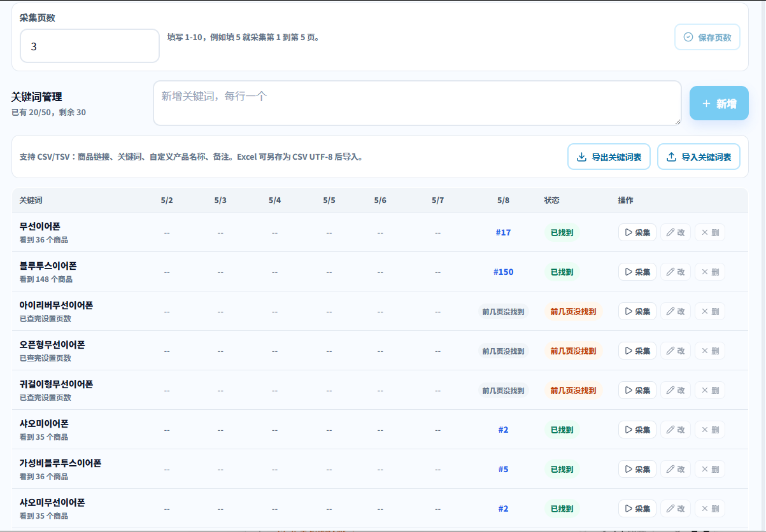Open rank #17 link for 무선이어폰
Image resolution: width=766 pixels, height=532 pixels.
(x=503, y=232)
